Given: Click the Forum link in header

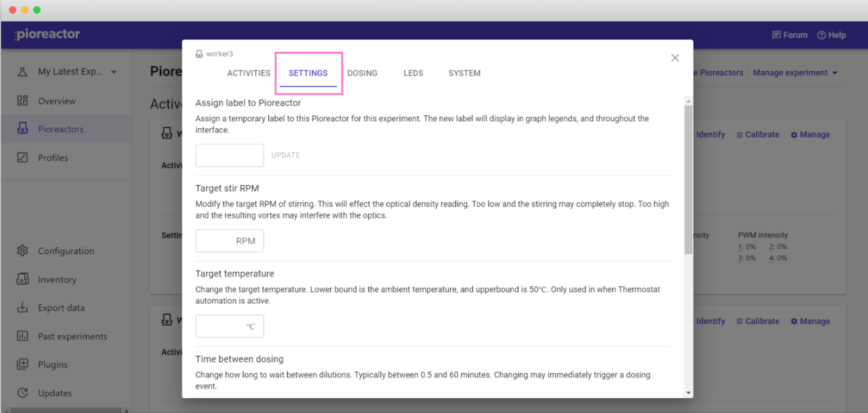Looking at the screenshot, I should click(790, 35).
